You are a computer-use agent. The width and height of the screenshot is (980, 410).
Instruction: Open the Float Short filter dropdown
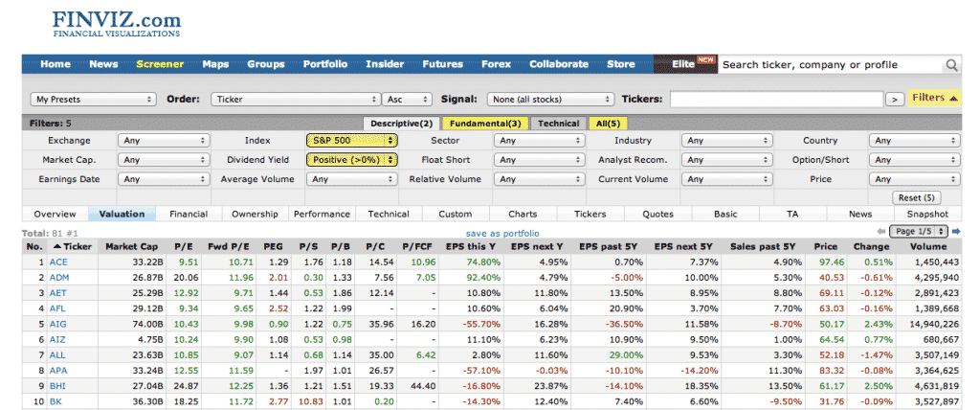(540, 160)
